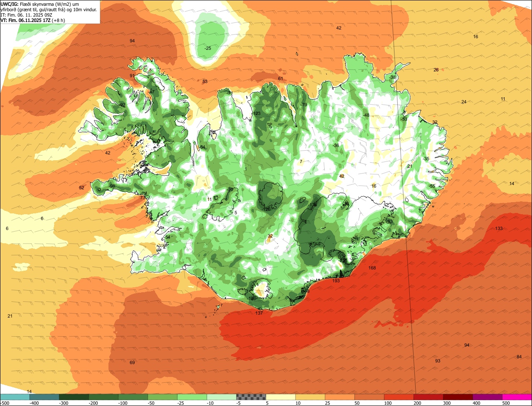Click the 'VT: Fim. 06.11.2025 17Z (+8 h)' line
Screen dimensions: 532x406
[32, 20]
